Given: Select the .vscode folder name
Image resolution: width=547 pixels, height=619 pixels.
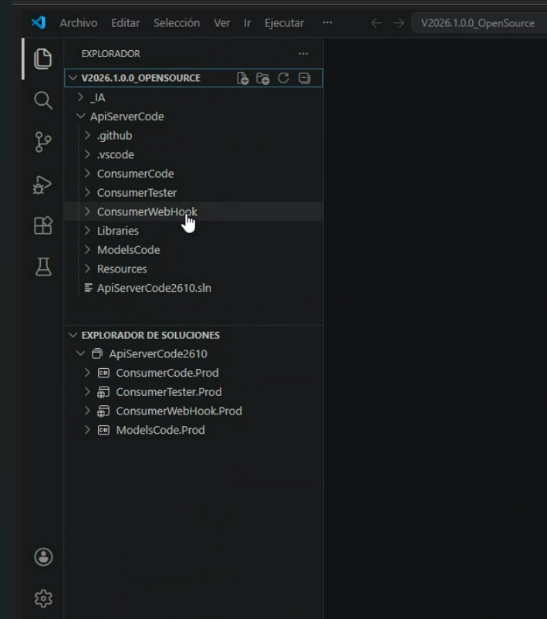Looking at the screenshot, I should 116,155.
